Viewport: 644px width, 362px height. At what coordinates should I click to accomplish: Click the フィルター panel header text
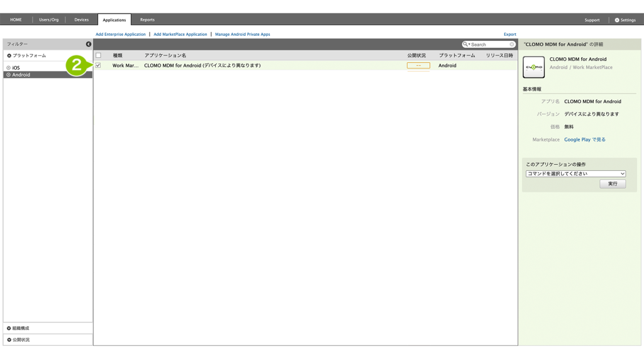17,44
